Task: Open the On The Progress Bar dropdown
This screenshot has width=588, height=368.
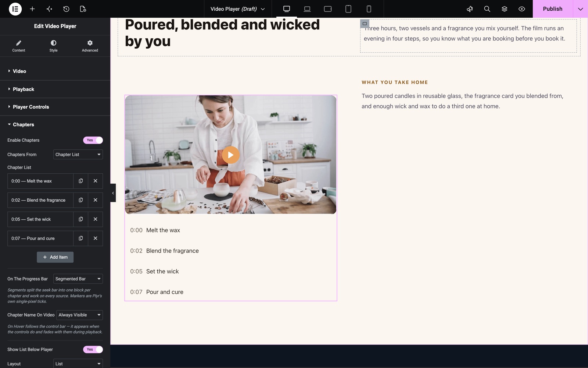Action: (x=78, y=279)
